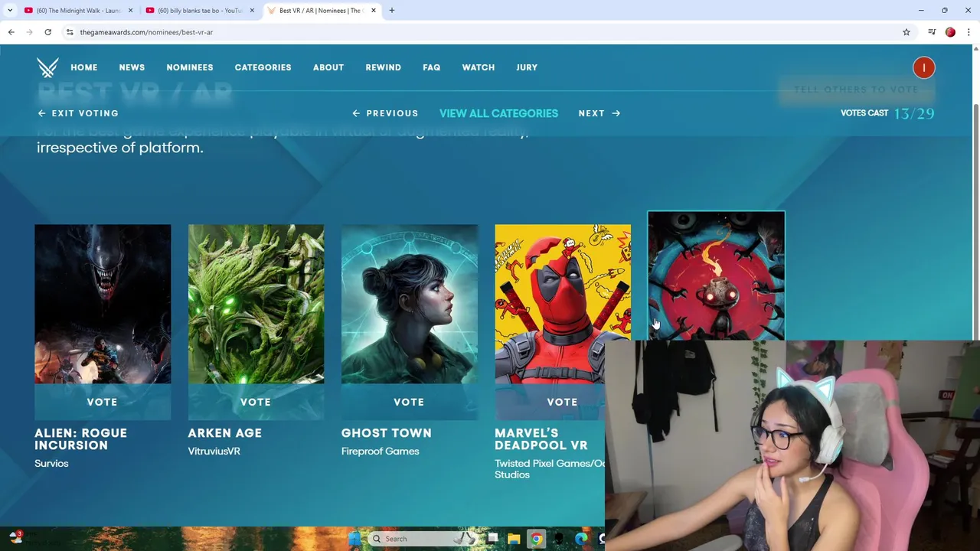Click VitruviusVR developer name
The image size is (980, 551).
pos(214,451)
